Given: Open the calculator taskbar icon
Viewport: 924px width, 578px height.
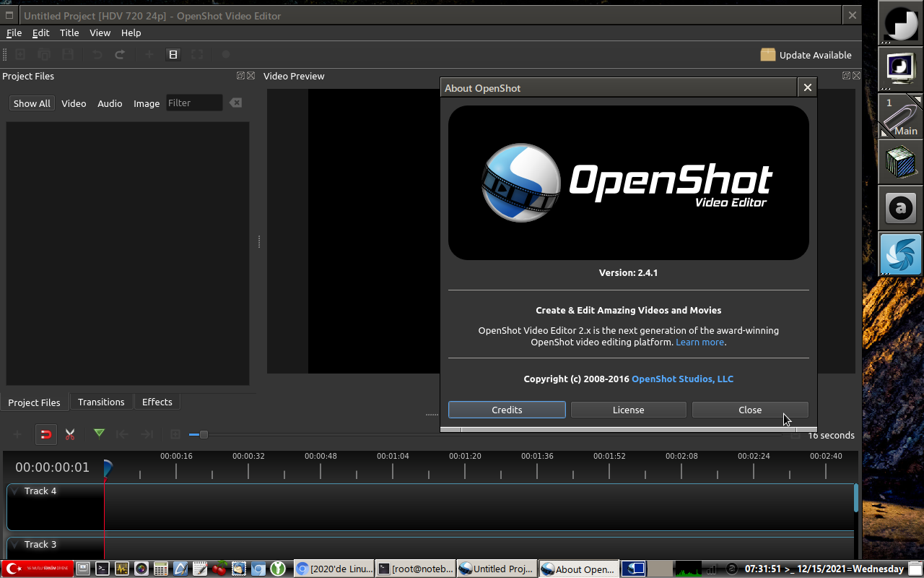Looking at the screenshot, I should point(161,569).
